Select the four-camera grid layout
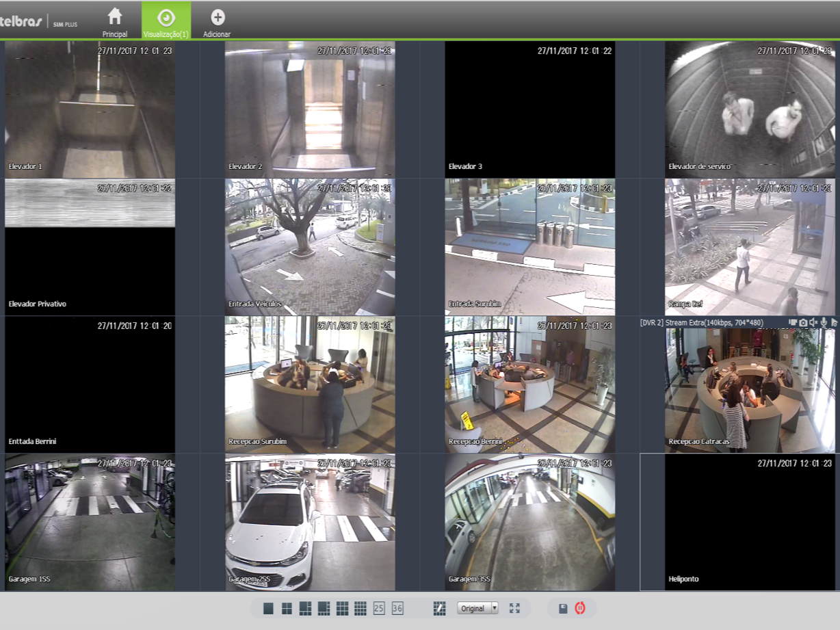840x630 pixels. click(287, 608)
